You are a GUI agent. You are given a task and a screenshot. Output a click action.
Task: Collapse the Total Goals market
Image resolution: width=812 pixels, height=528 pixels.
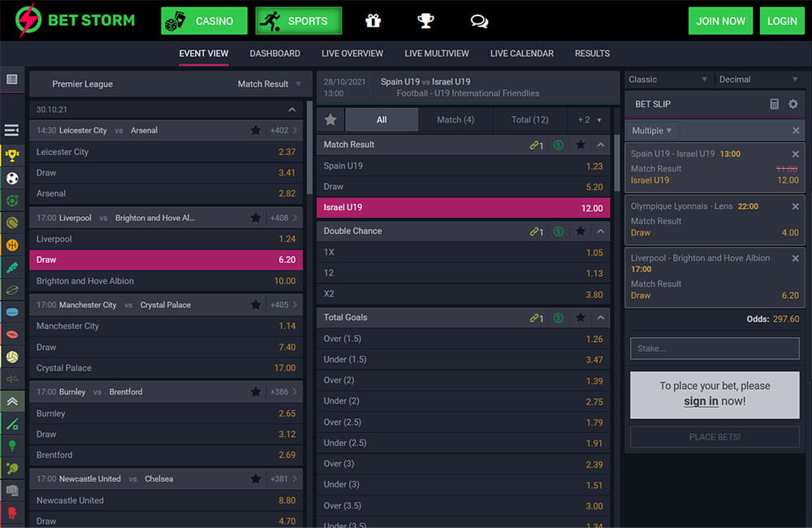[601, 318]
